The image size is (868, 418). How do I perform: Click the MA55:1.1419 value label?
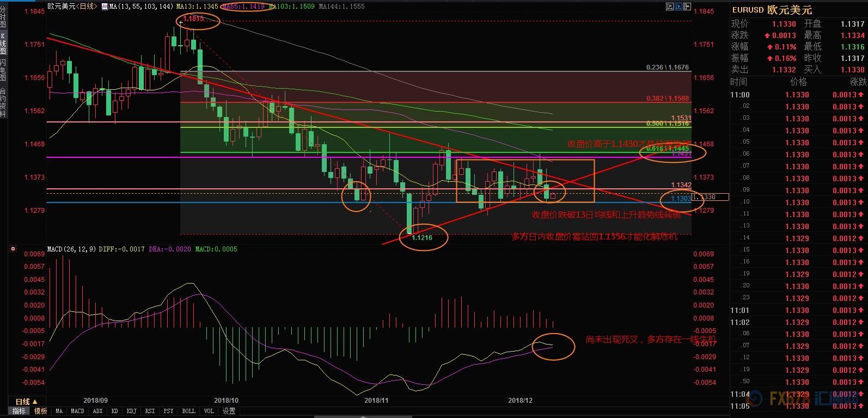click(x=244, y=7)
